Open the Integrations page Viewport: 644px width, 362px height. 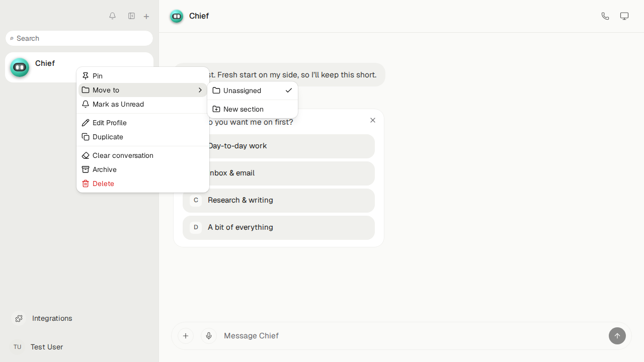(x=42, y=318)
